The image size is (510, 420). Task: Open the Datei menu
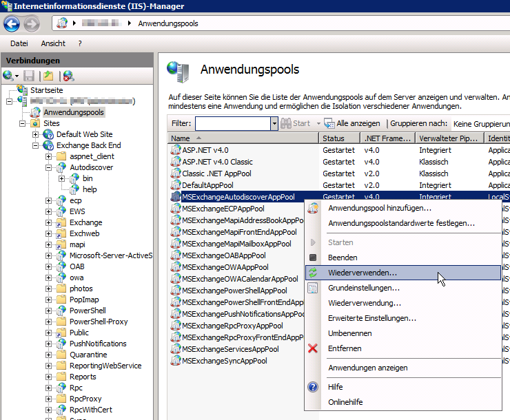point(19,43)
